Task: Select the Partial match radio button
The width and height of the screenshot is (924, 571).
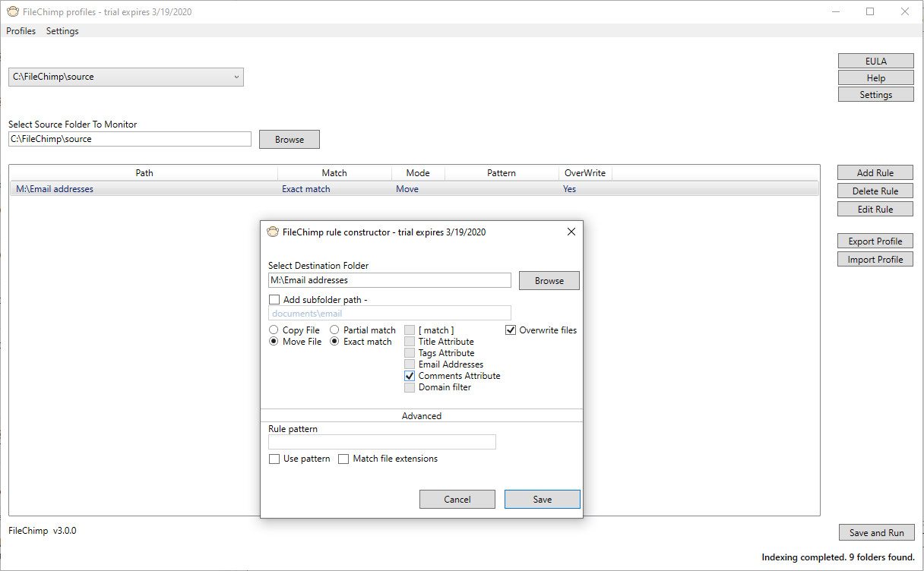Action: [334, 330]
